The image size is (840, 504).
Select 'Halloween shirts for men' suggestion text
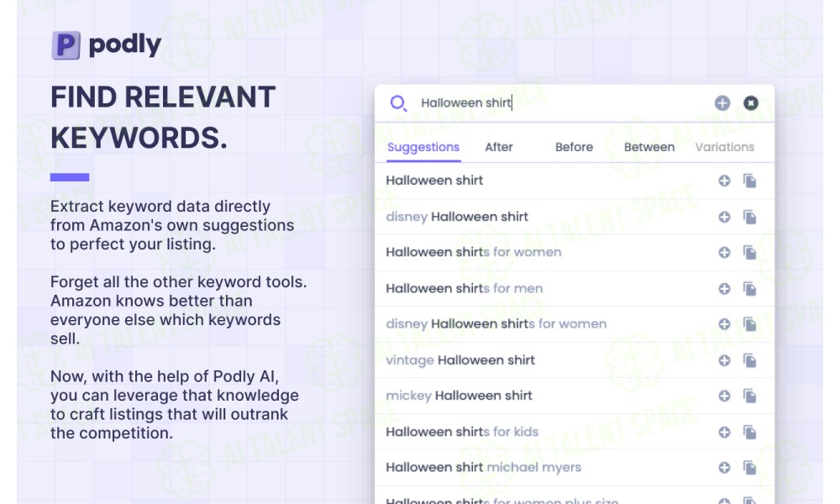pos(465,289)
